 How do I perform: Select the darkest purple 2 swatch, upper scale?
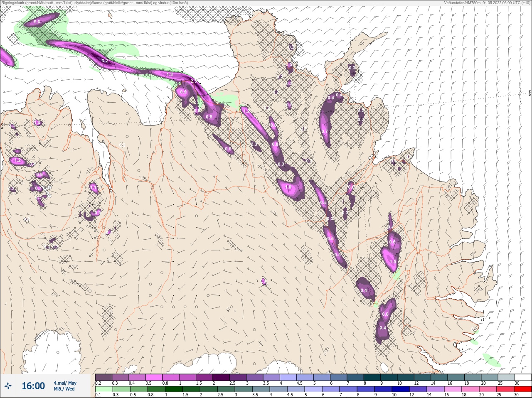[x=222, y=377]
